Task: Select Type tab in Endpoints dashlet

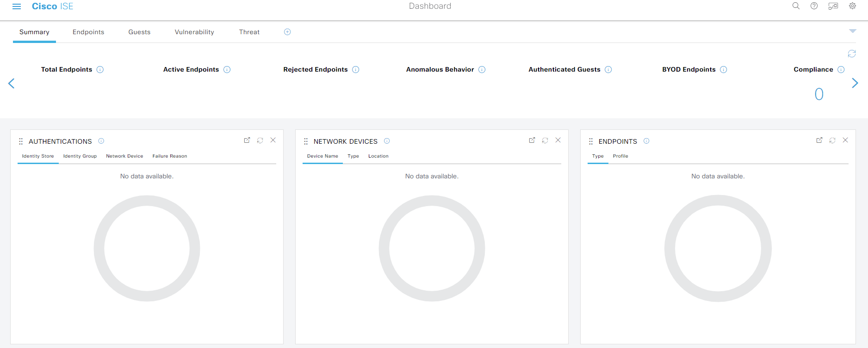Action: [598, 156]
